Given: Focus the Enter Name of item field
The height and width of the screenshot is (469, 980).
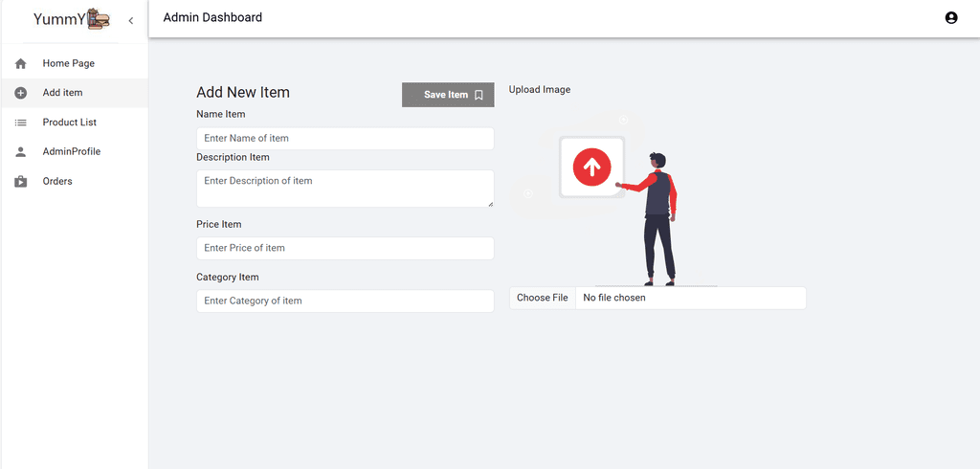Looking at the screenshot, I should (345, 138).
